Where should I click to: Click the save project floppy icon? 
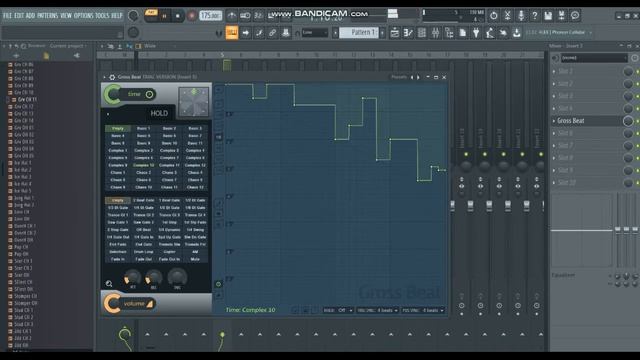pyautogui.click(x=548, y=16)
